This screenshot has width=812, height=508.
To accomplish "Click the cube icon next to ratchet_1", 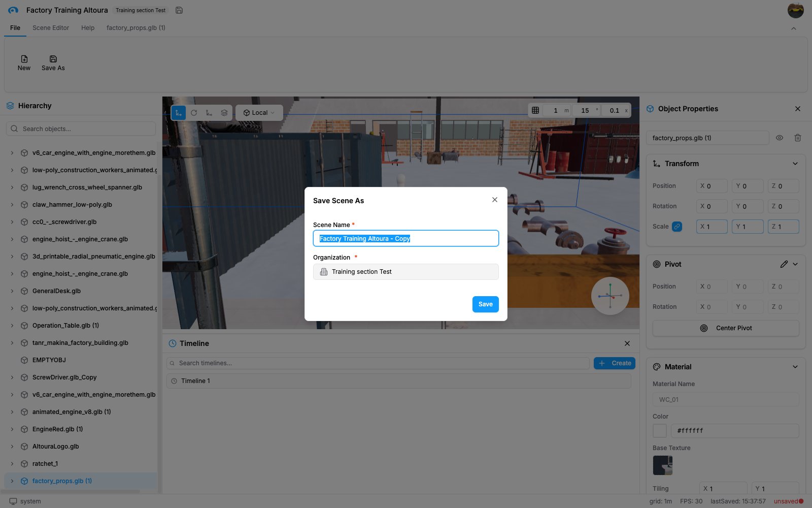I will pos(24,464).
